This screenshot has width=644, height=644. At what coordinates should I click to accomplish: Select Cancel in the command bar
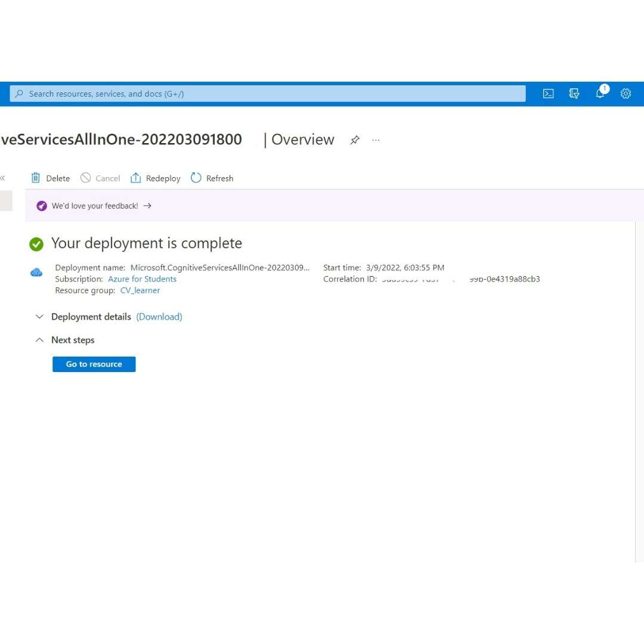100,178
